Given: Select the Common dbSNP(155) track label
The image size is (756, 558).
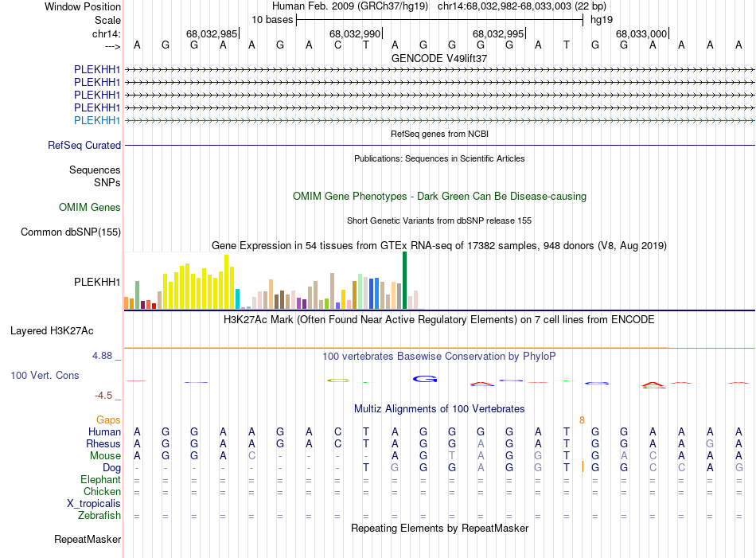Looking at the screenshot, I should 70,232.
